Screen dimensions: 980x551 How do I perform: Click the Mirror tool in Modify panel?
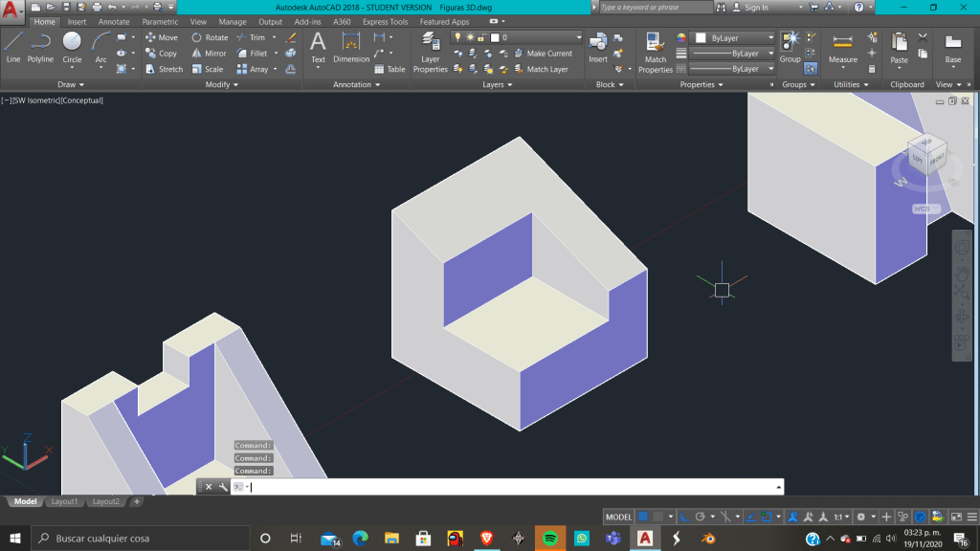(209, 54)
